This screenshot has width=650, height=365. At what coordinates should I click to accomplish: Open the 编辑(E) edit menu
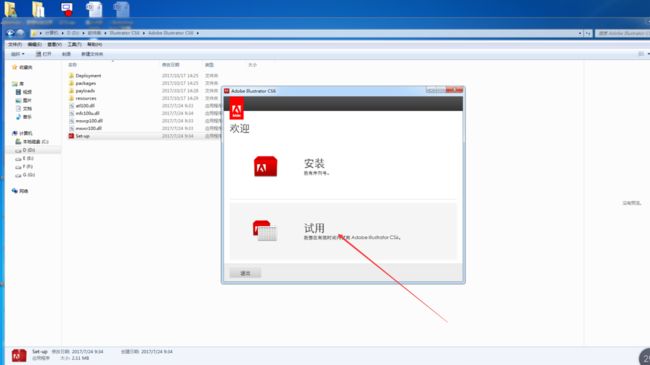coord(34,44)
